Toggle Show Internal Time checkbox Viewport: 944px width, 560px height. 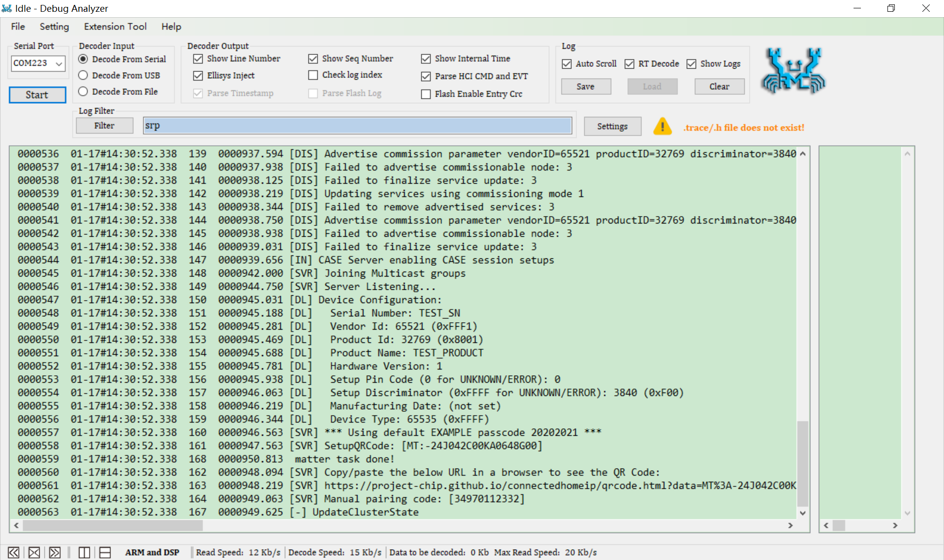[426, 58]
